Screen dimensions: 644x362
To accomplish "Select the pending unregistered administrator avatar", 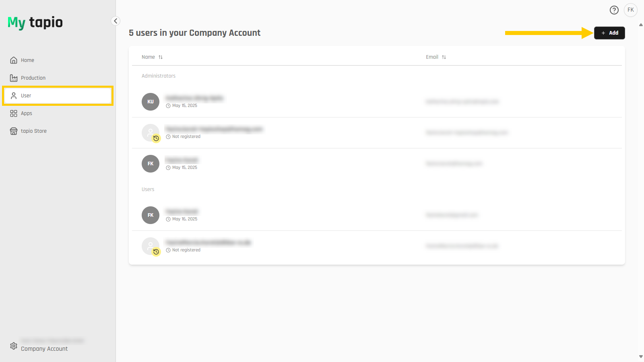I will [151, 133].
